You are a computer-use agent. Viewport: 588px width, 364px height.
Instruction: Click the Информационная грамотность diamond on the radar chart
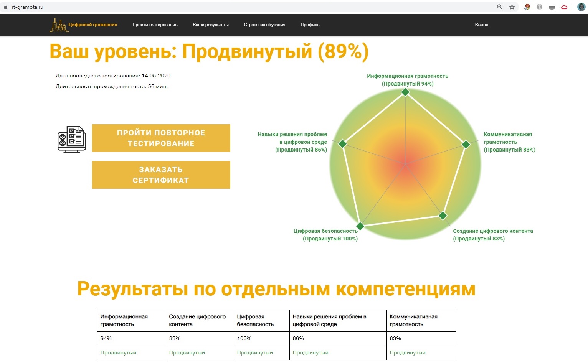405,92
